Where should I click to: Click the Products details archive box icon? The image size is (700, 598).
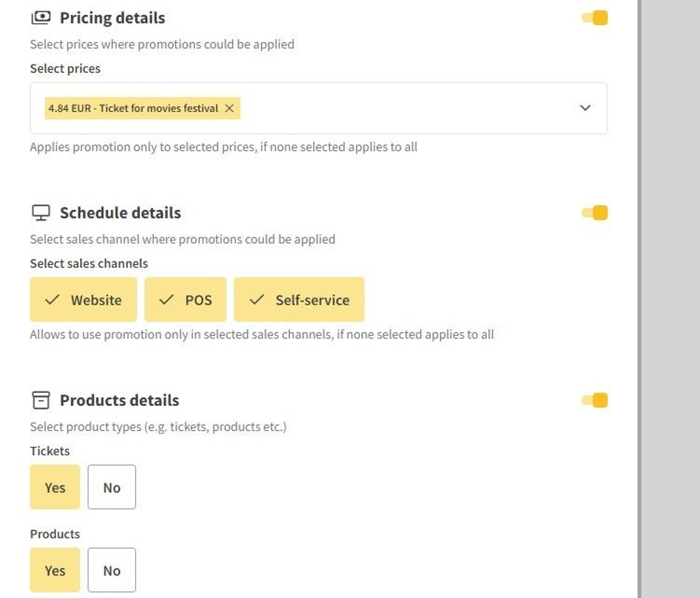pos(41,400)
